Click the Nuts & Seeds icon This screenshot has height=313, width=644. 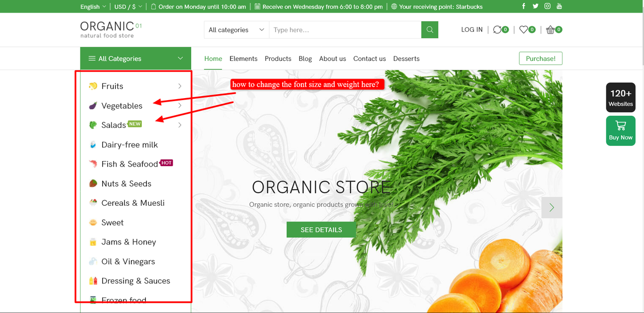click(93, 184)
